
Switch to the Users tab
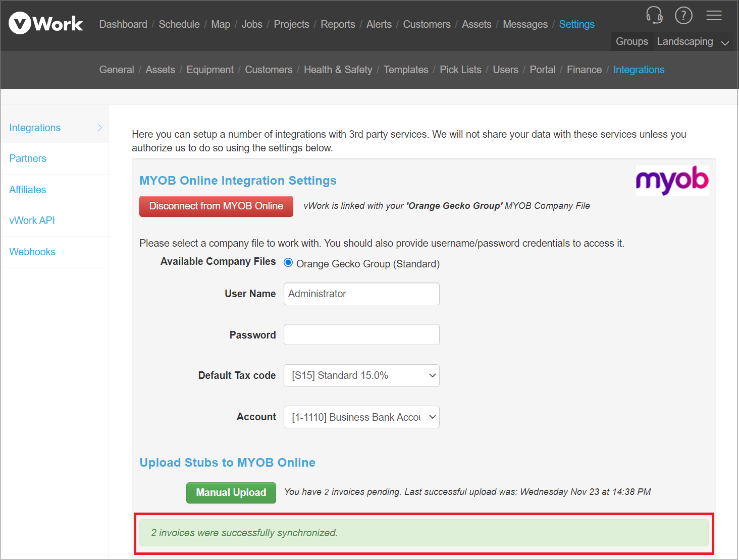click(505, 70)
